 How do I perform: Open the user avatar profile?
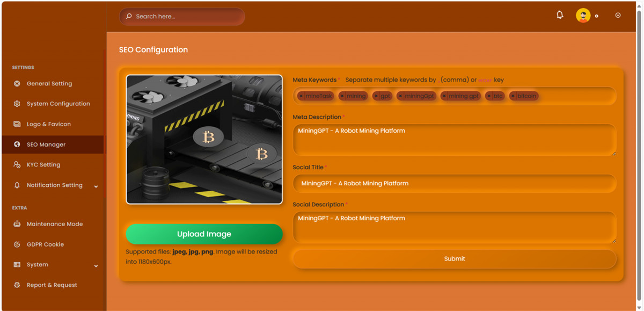pyautogui.click(x=583, y=16)
